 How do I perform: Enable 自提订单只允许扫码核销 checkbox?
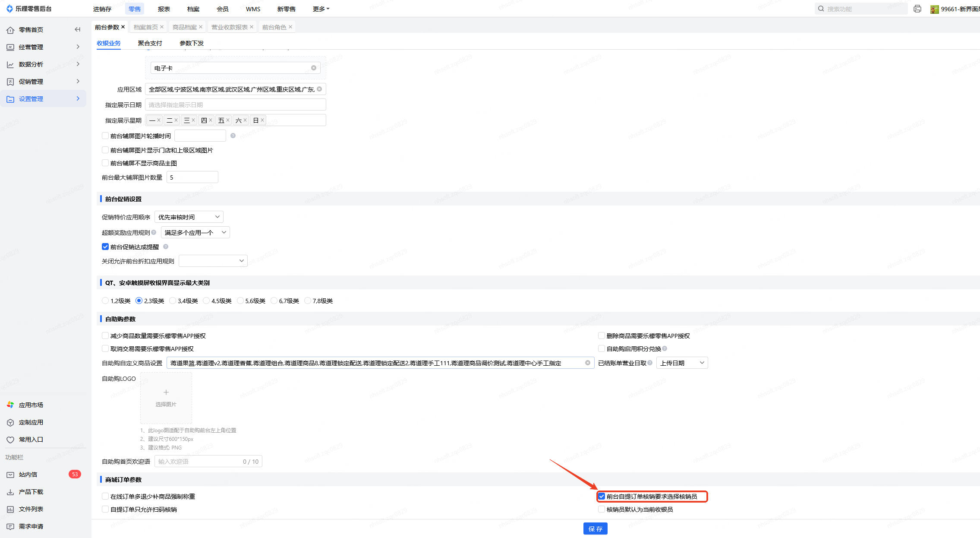click(x=105, y=510)
